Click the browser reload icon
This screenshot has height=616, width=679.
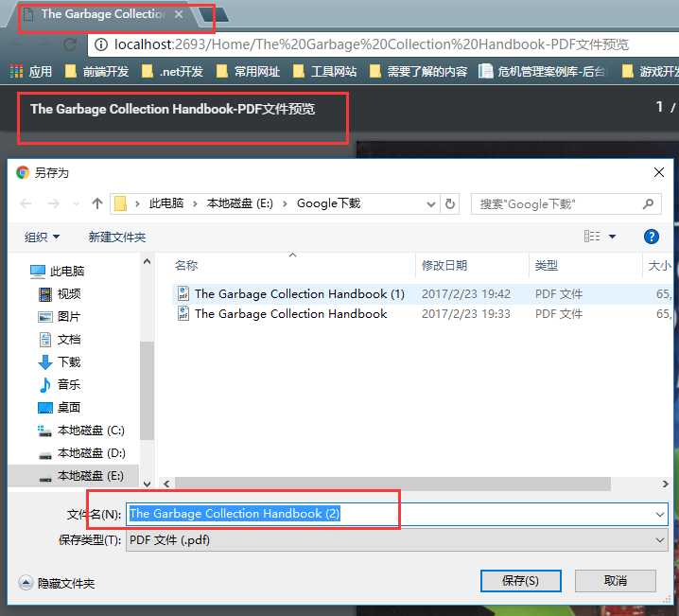tap(70, 44)
